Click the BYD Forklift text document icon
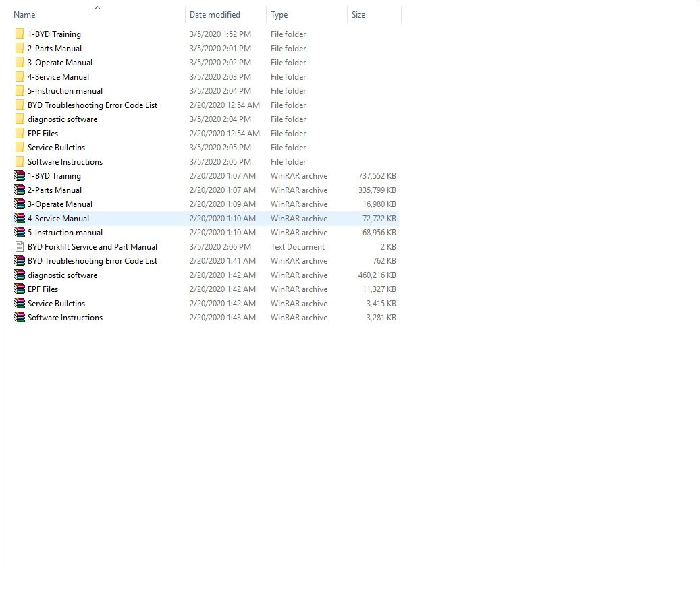The image size is (700, 589). (20, 247)
